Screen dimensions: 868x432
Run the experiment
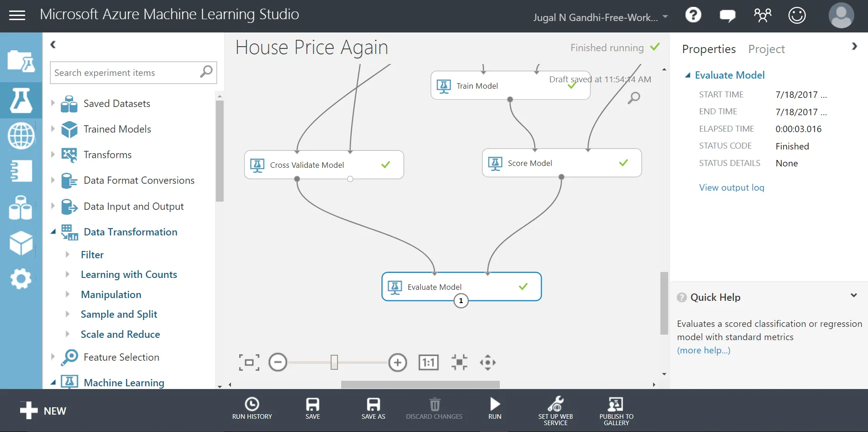[x=495, y=408]
